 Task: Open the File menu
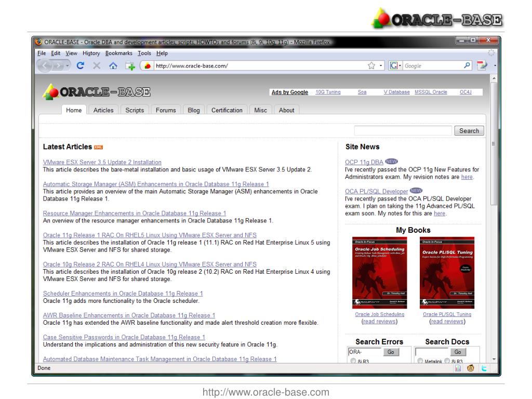pos(42,54)
